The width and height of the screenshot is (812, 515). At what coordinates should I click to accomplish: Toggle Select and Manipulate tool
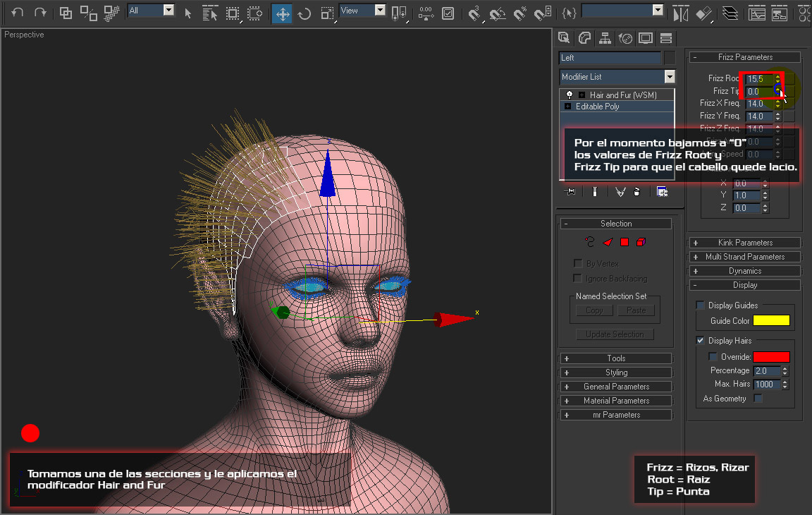pos(426,13)
